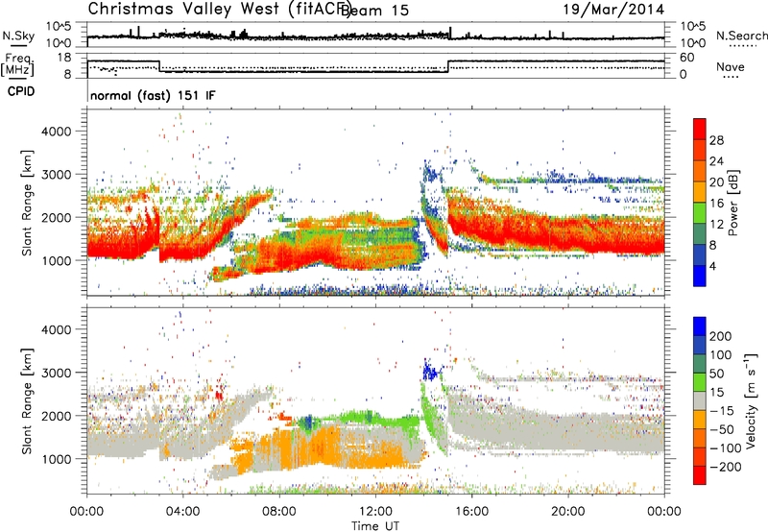Click the '12:00' time tick label
The width and height of the screenshot is (768, 532).
coord(375,512)
